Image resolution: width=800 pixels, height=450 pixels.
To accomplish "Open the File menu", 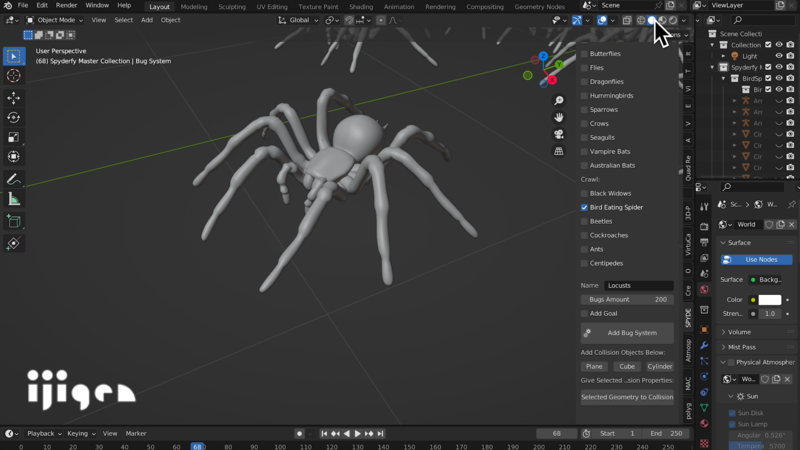I will [23, 6].
